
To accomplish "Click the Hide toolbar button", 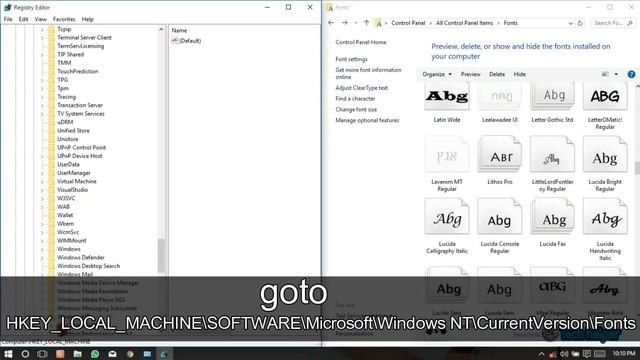I will [519, 74].
